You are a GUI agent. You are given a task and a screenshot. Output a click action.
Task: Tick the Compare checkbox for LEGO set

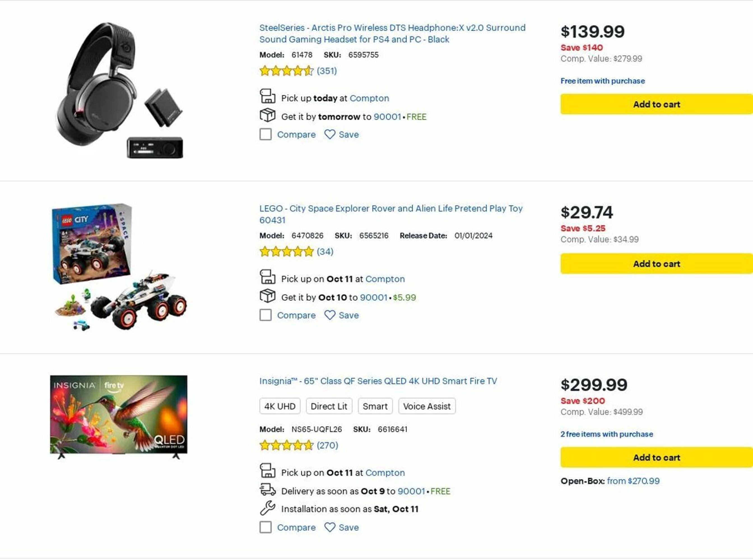[x=266, y=315]
